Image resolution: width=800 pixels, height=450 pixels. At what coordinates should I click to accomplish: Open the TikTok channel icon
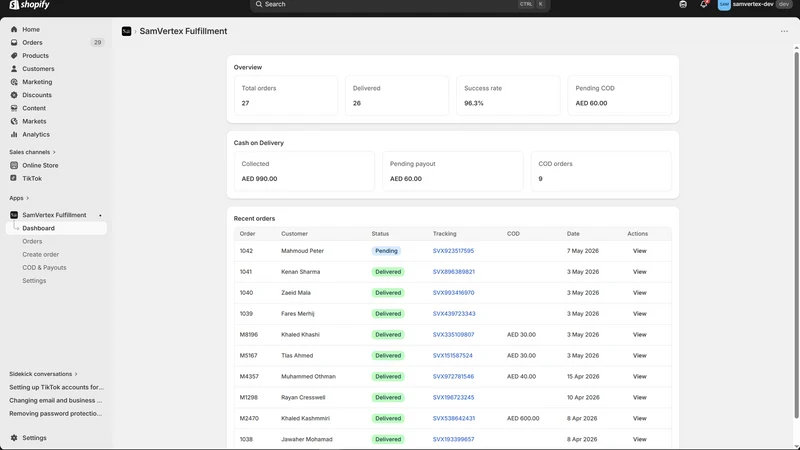[14, 179]
